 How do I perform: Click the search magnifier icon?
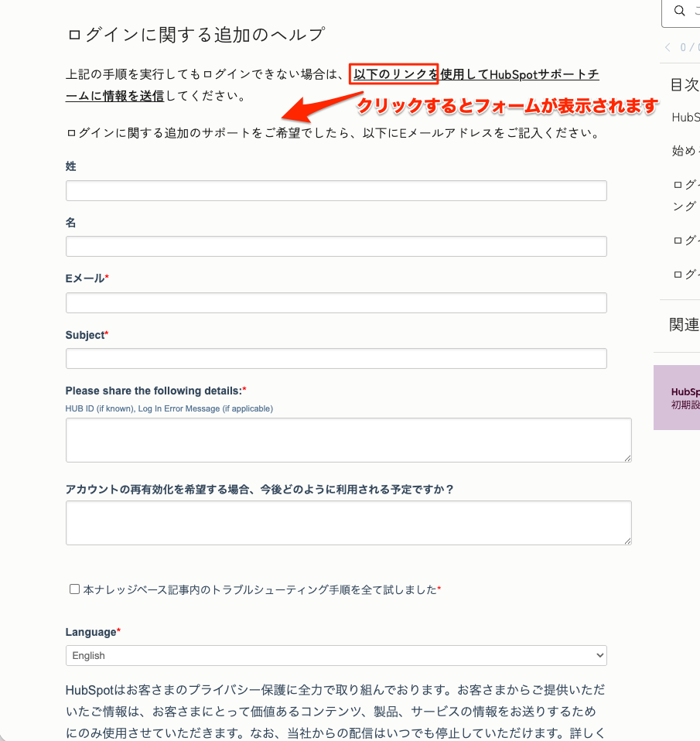coord(679,11)
